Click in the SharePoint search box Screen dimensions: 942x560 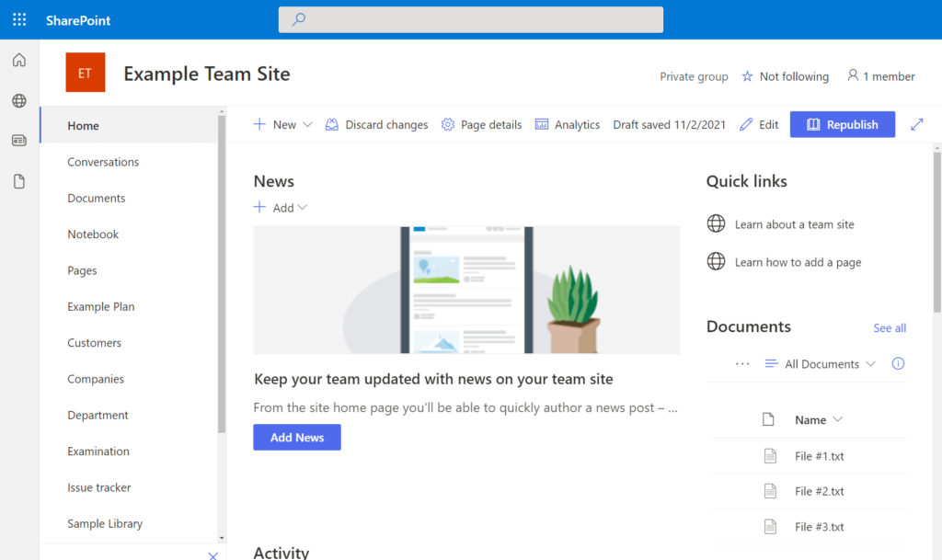pyautogui.click(x=470, y=20)
